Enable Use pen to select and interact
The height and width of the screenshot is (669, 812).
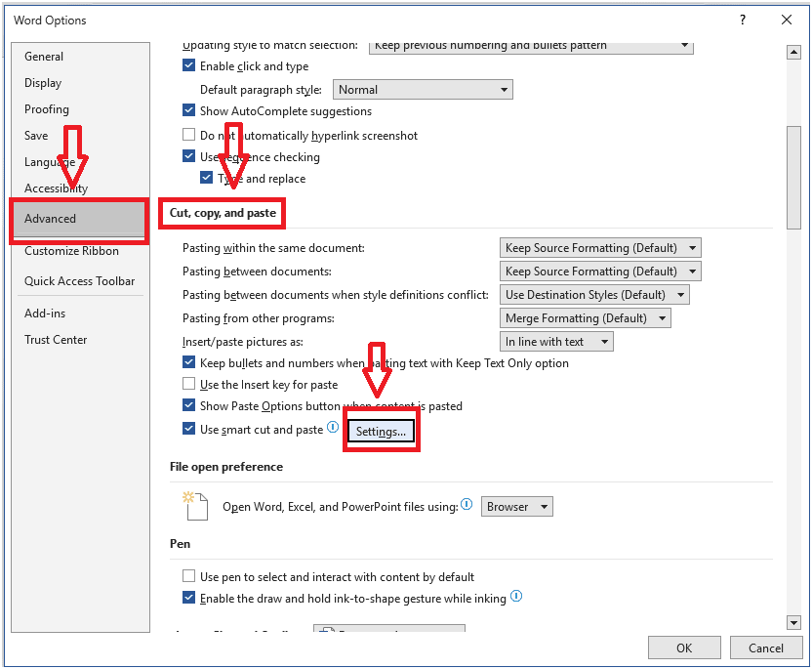coord(189,577)
